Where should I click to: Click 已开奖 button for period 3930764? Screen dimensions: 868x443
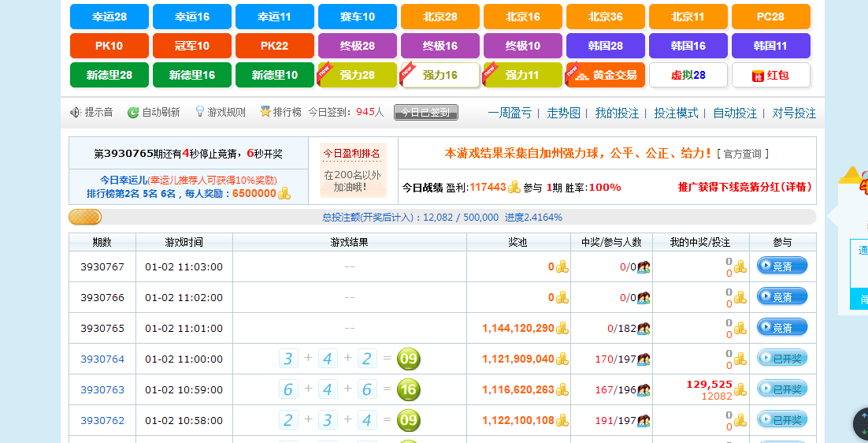[x=781, y=359]
